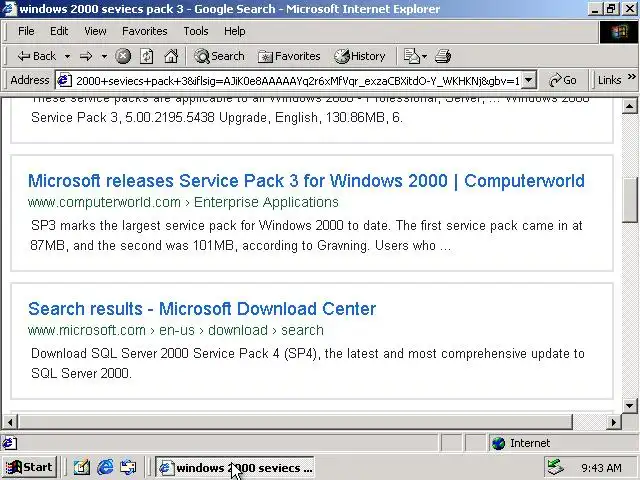Click vertical scrollbar up arrow
640x480 pixels.
point(629,107)
